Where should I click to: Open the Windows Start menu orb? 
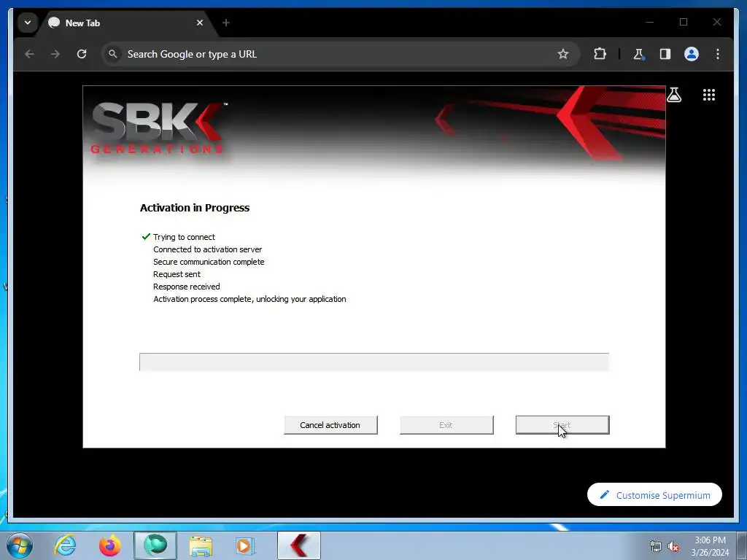tap(19, 545)
